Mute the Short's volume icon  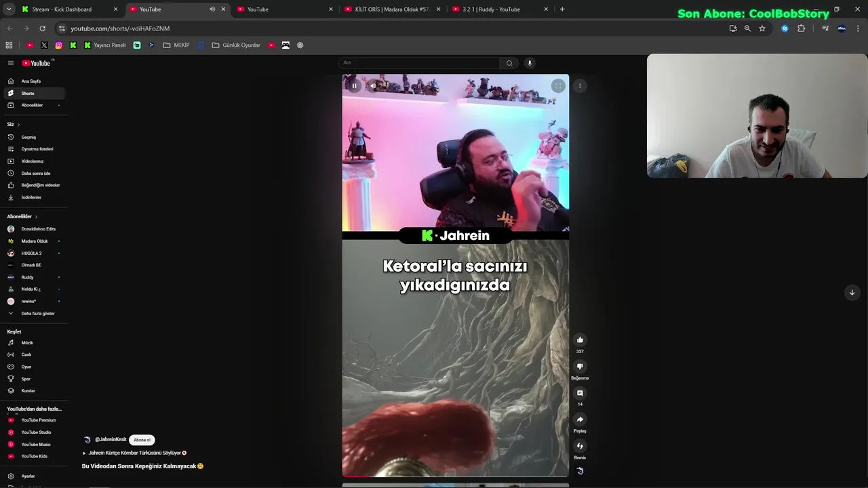(x=372, y=86)
